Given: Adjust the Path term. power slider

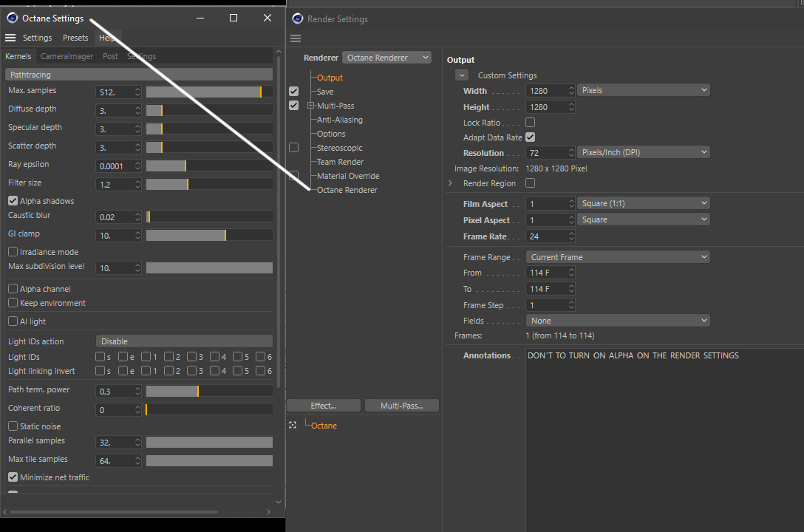Looking at the screenshot, I should 209,391.
